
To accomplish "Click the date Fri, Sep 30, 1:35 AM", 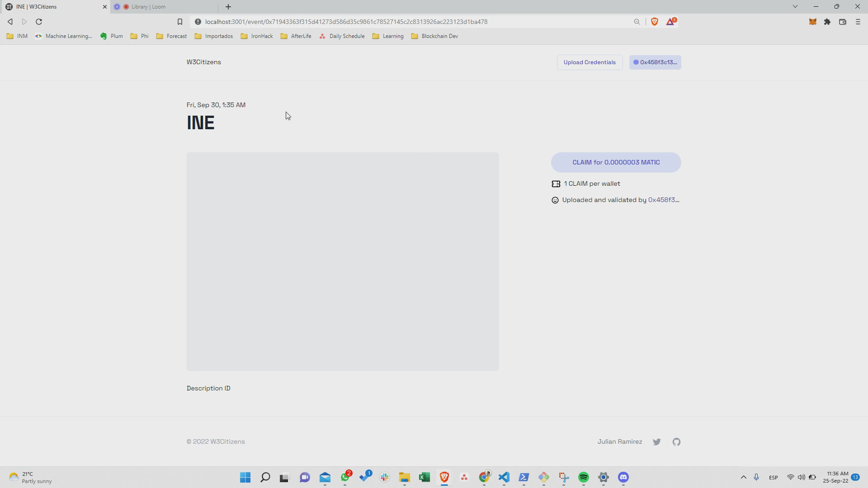I will tap(216, 105).
